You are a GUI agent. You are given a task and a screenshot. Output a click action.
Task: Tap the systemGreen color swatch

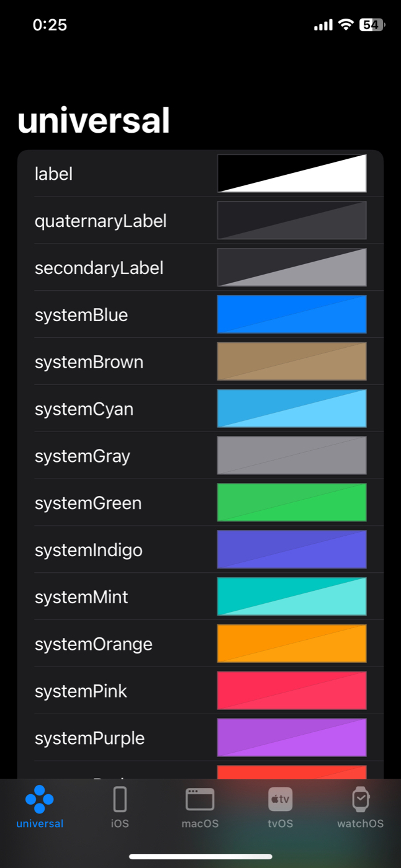292,502
